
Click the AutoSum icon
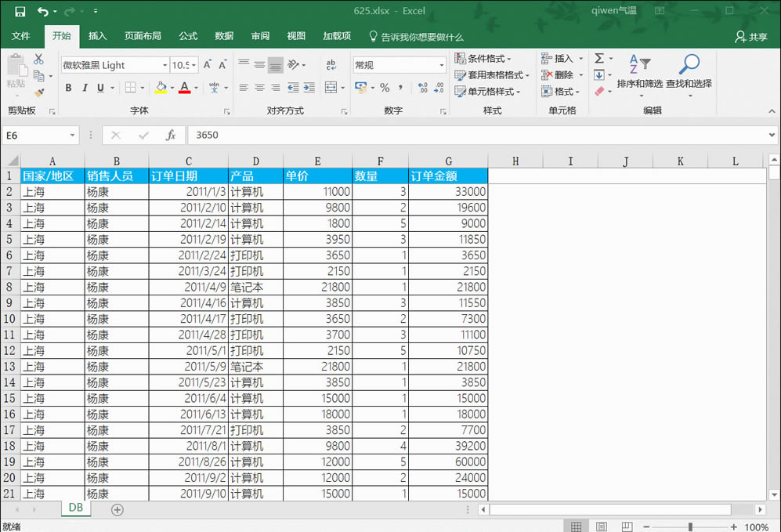tap(599, 57)
